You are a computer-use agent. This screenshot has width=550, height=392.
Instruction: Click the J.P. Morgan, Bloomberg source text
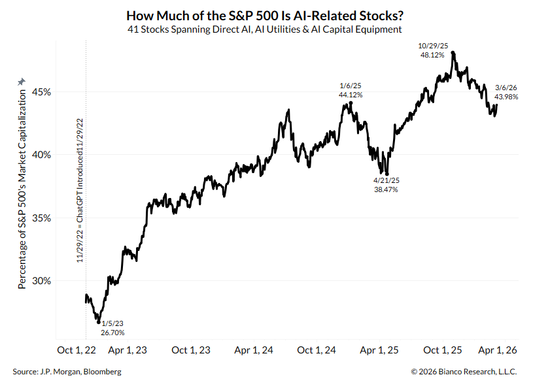click(x=67, y=372)
